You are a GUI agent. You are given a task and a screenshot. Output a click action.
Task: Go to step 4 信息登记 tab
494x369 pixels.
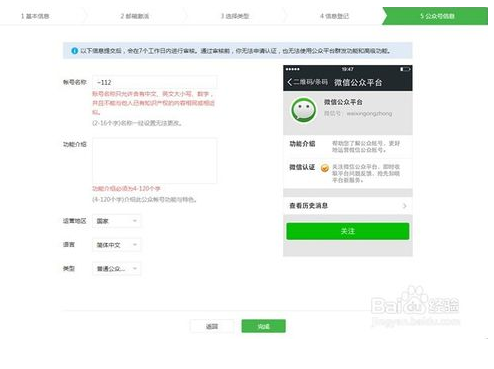334,16
